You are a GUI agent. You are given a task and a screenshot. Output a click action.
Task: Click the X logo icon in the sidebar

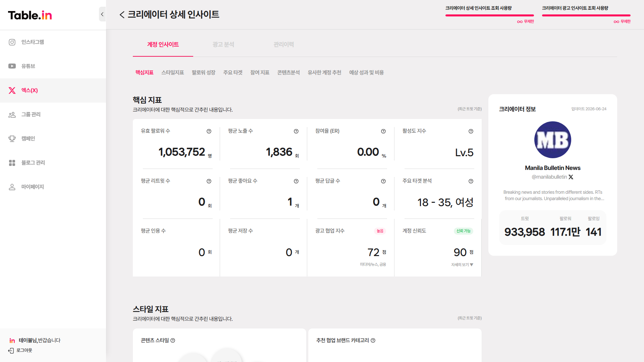(12, 90)
